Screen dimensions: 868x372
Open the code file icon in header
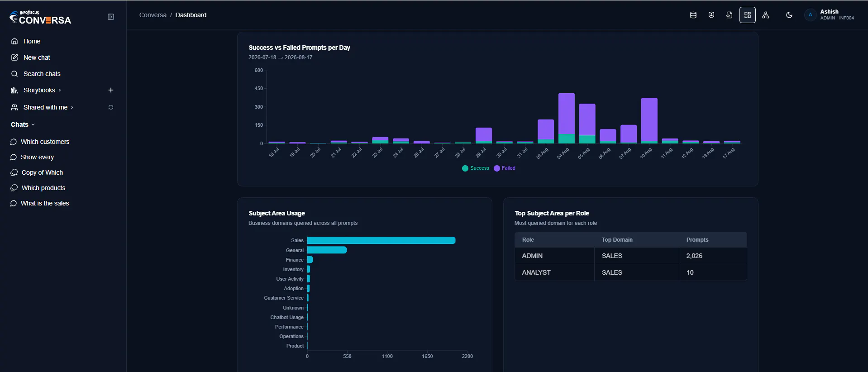tap(729, 15)
